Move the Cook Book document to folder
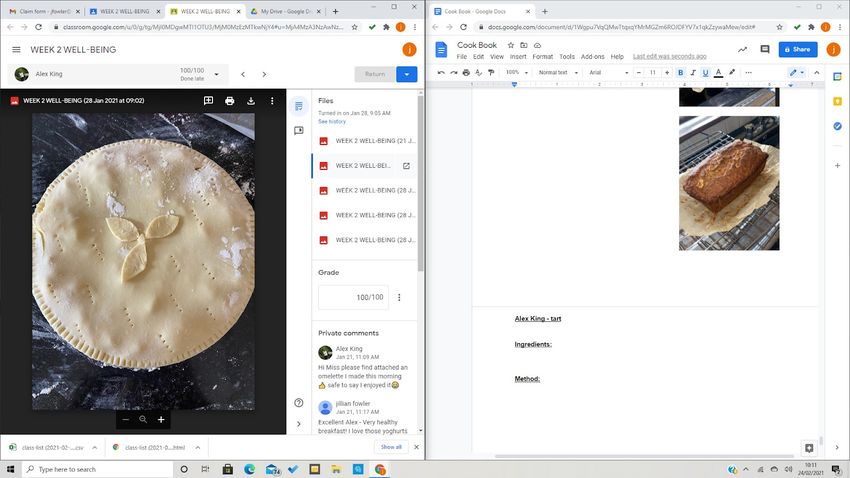The height and width of the screenshot is (478, 850). [524, 45]
